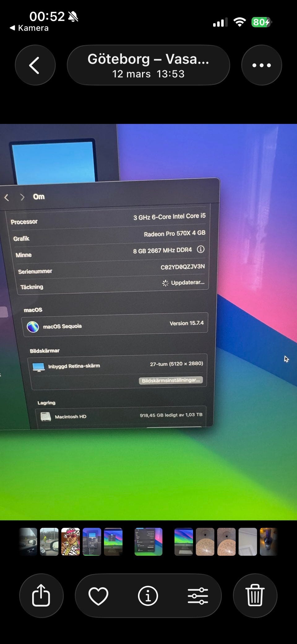Select the blurry car mirror street thumbnail

click(x=28, y=542)
